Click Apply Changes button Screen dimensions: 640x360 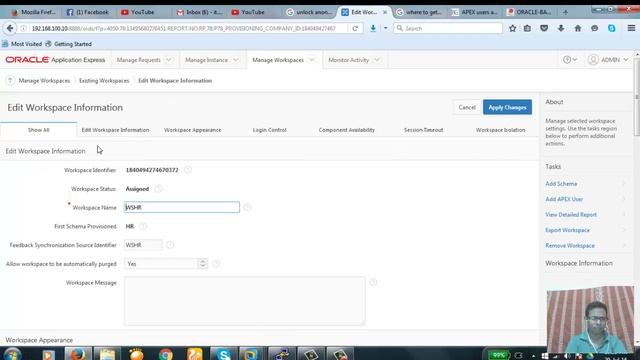click(507, 107)
